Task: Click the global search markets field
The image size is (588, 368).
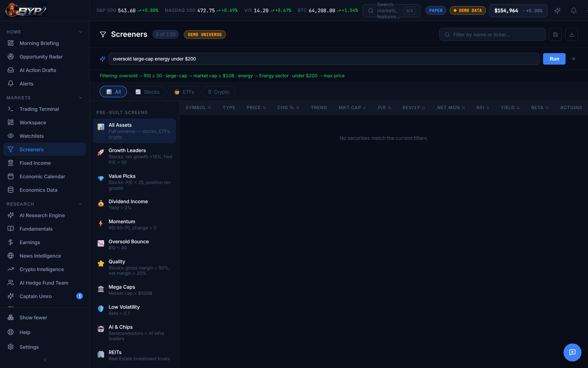Action: tap(391, 11)
